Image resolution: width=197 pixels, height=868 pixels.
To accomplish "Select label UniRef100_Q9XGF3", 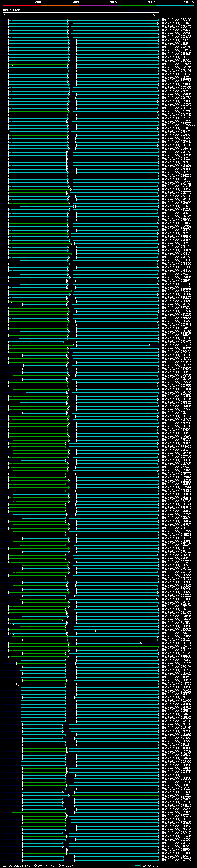I will pyautogui.click(x=177, y=342).
